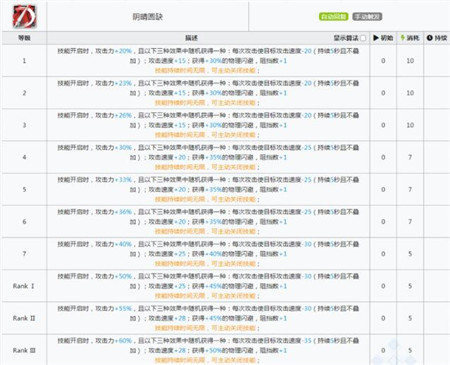Click the green 自动回复 tag
The height and width of the screenshot is (365, 450).
tap(333, 16)
